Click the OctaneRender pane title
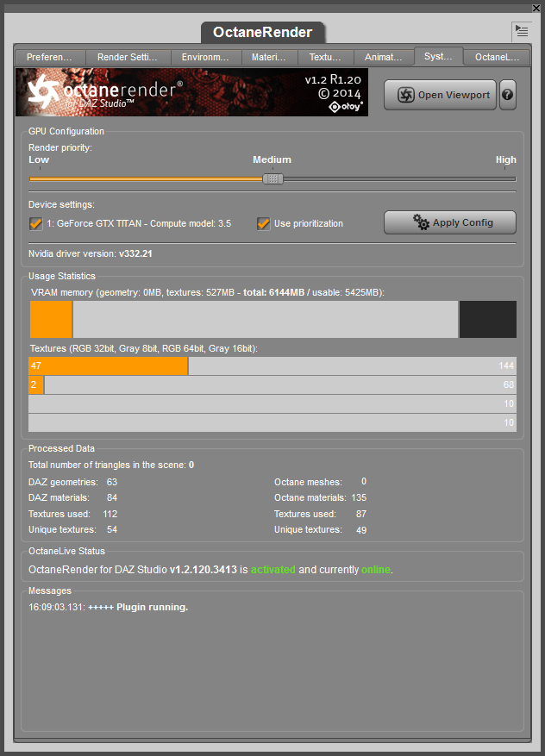 [x=263, y=32]
